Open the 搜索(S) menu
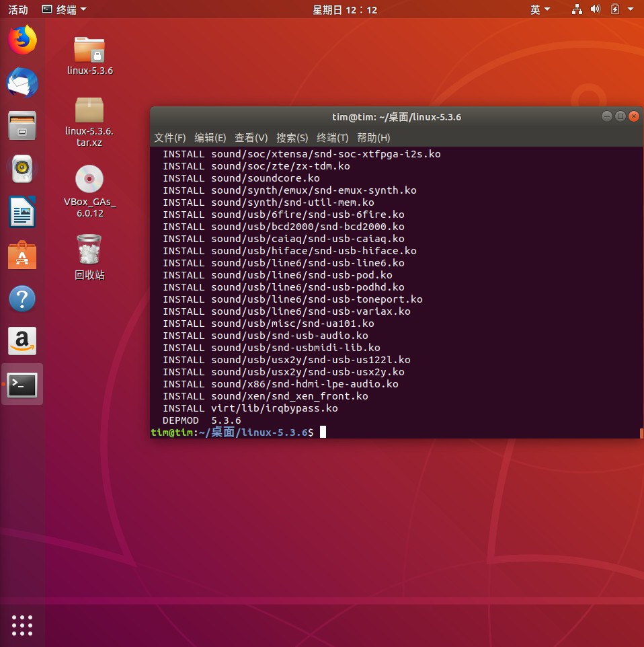The image size is (644, 647). coord(292,138)
